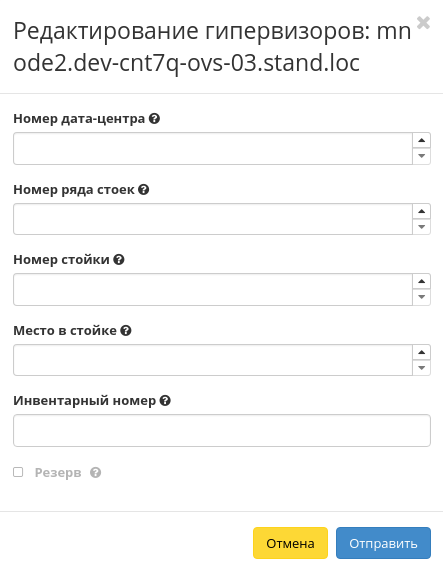This screenshot has height=570, width=443.
Task: Decrease Номер дата-центра value with down arrow
Action: pos(422,156)
